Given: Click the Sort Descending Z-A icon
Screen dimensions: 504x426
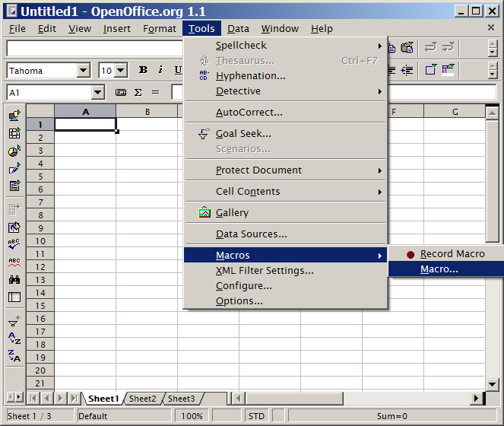Looking at the screenshot, I should click(14, 355).
